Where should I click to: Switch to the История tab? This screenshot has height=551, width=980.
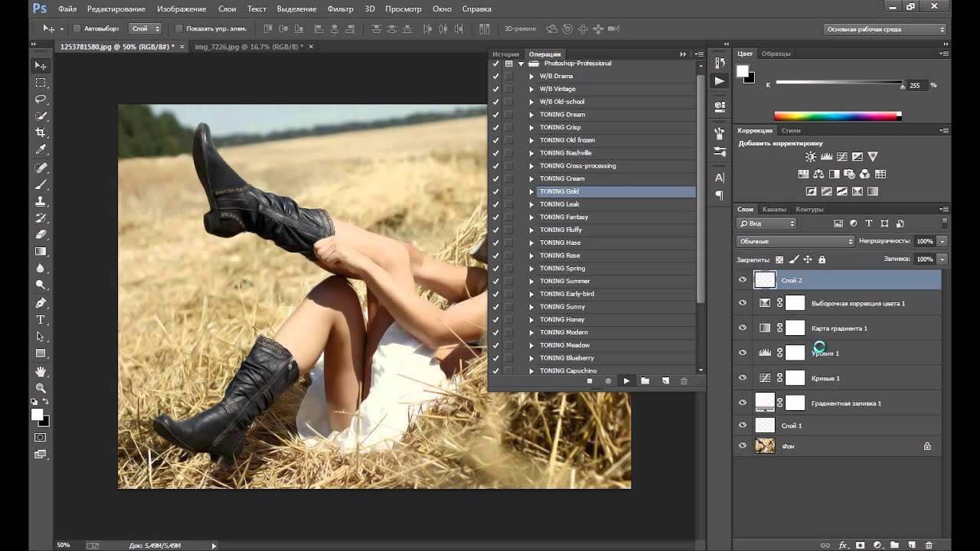pos(505,54)
